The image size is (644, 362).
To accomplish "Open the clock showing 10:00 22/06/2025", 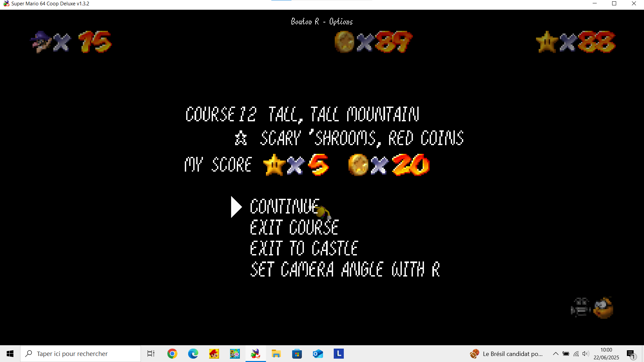I will click(606, 354).
